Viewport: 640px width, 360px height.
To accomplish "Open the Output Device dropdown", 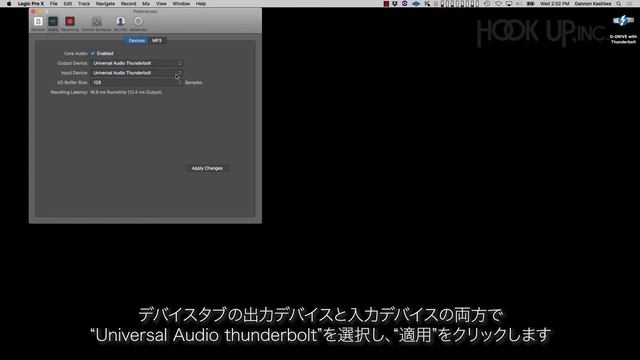I will (x=136, y=63).
